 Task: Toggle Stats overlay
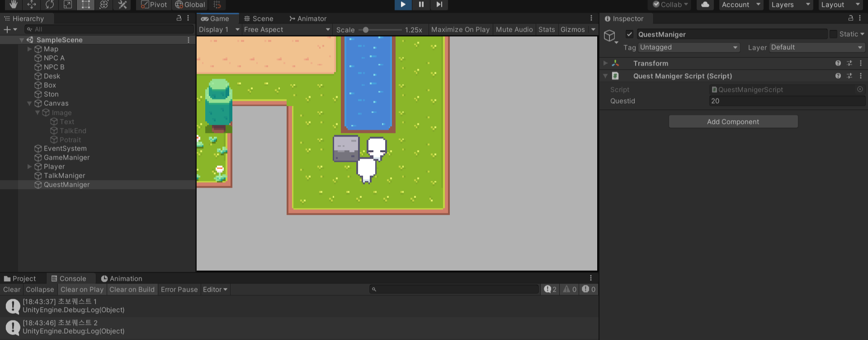pyautogui.click(x=547, y=29)
